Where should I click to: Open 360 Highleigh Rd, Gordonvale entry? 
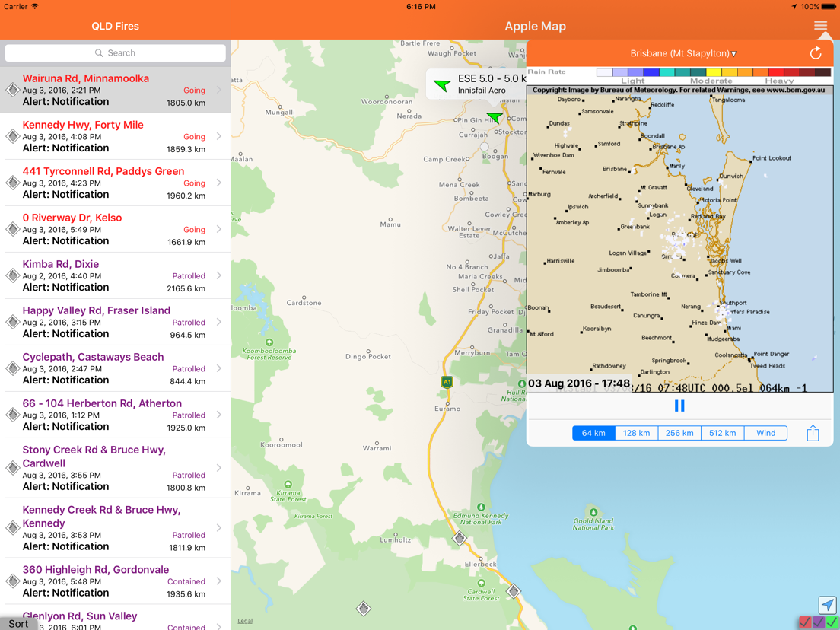pos(115,581)
